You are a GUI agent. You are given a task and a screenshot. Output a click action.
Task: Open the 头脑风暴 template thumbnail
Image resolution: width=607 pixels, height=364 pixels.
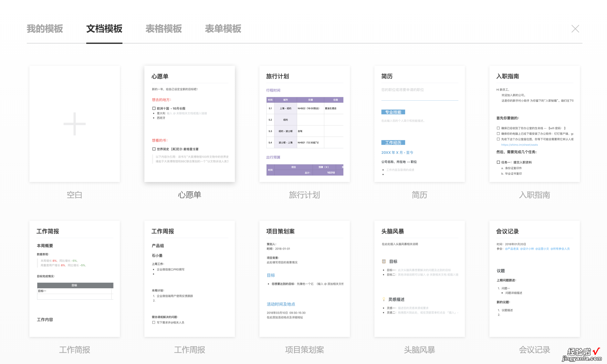click(x=420, y=279)
